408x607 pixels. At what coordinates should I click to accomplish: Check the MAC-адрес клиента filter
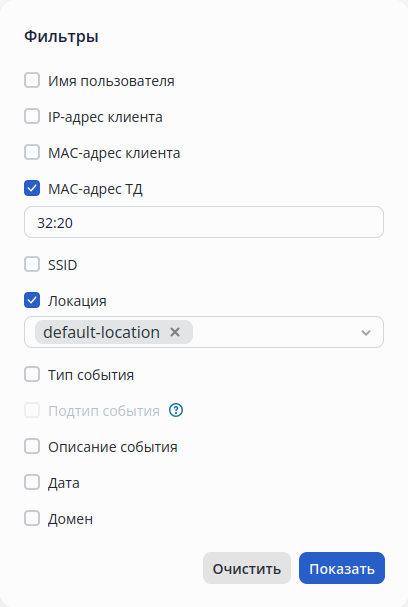[x=32, y=153]
